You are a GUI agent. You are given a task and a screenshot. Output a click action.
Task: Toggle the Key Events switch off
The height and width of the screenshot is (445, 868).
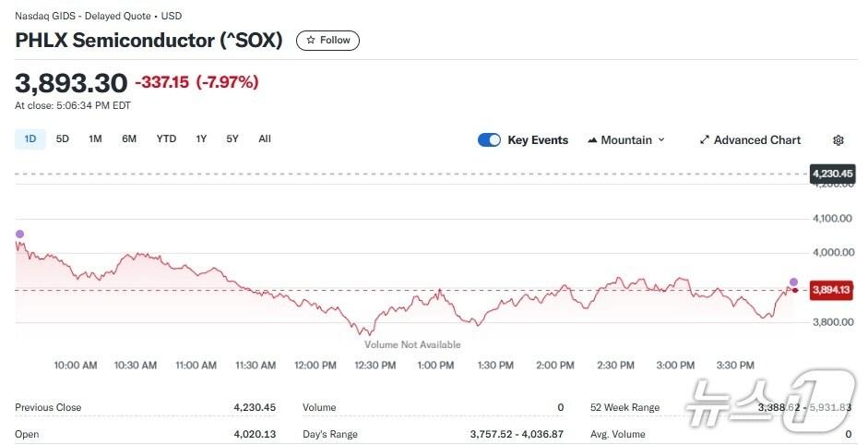click(489, 140)
